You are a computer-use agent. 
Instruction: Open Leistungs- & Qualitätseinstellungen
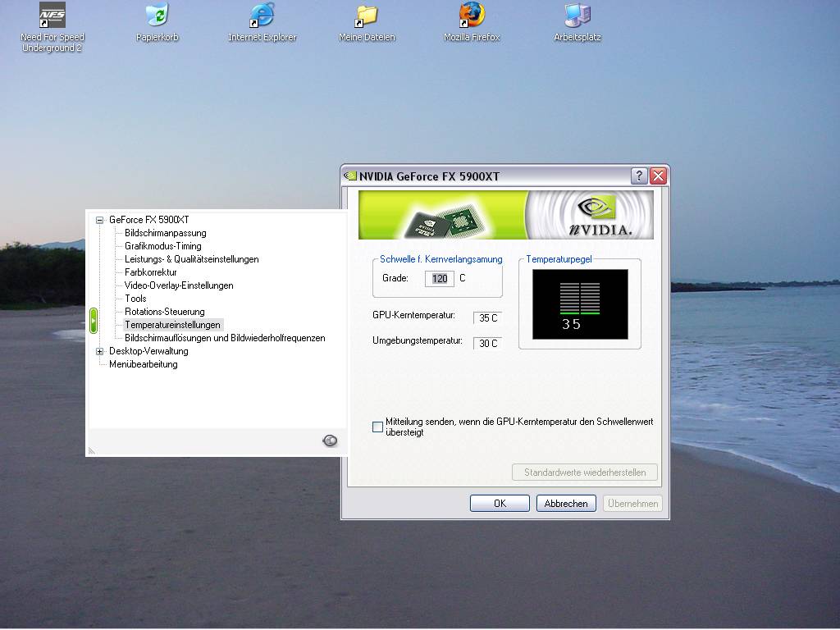coord(192,259)
